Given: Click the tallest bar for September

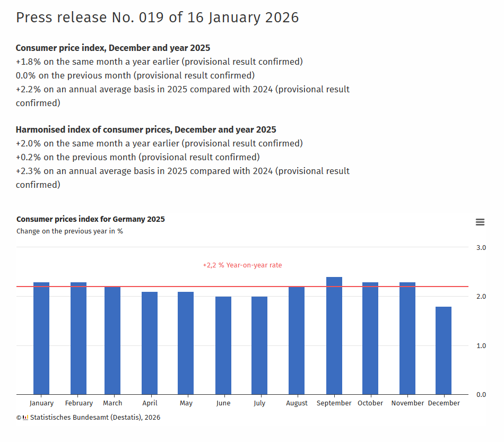Looking at the screenshot, I should pyautogui.click(x=334, y=337).
